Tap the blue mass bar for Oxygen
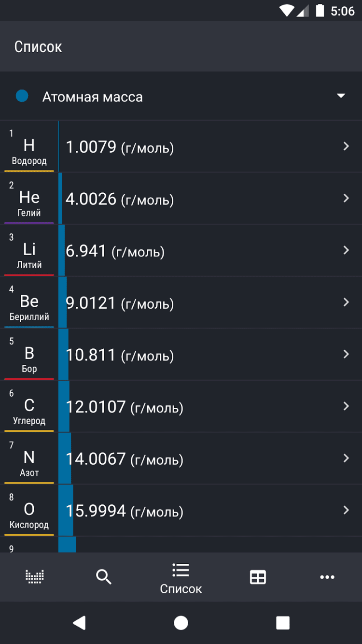 [x=66, y=510]
